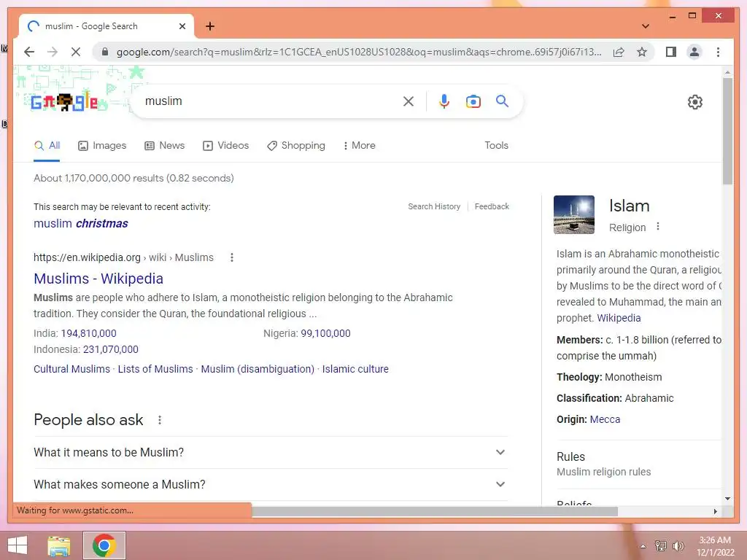
Task: Open the Chrome profile avatar
Action: point(694,52)
